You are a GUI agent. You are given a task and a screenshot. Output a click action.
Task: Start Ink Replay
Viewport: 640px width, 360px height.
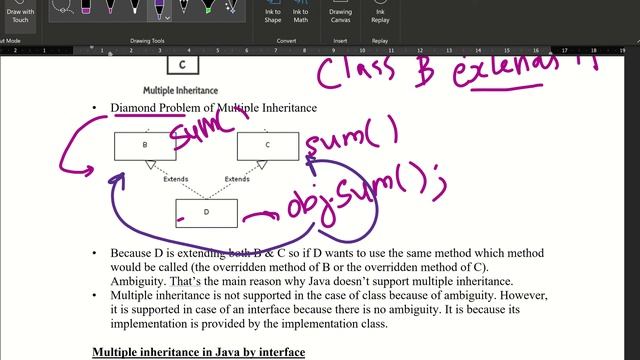coord(380,12)
